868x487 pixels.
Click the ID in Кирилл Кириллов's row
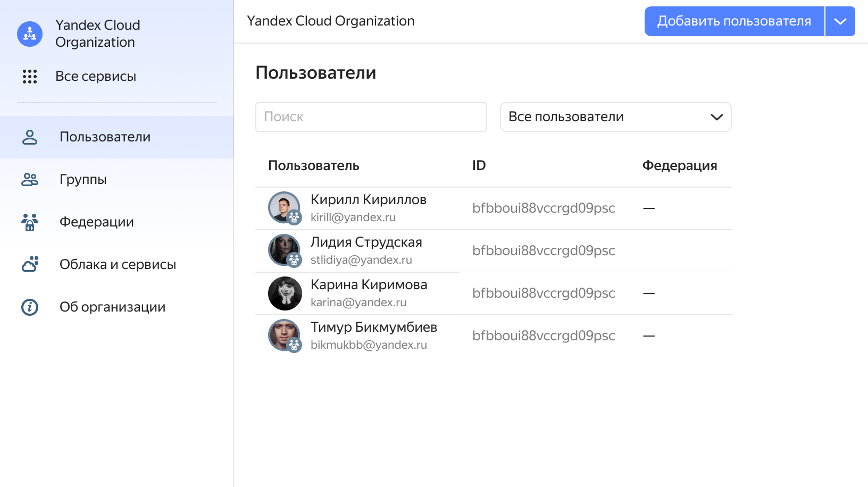544,208
